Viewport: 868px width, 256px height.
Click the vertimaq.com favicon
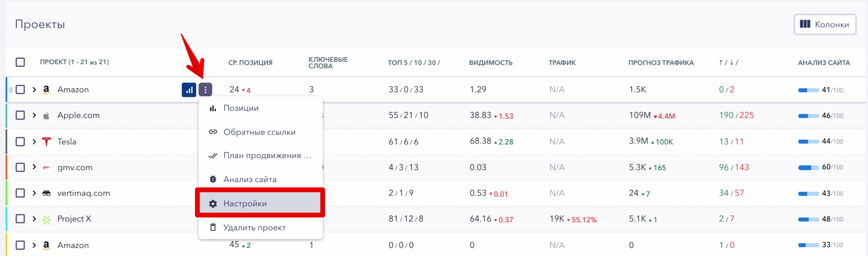[x=47, y=193]
